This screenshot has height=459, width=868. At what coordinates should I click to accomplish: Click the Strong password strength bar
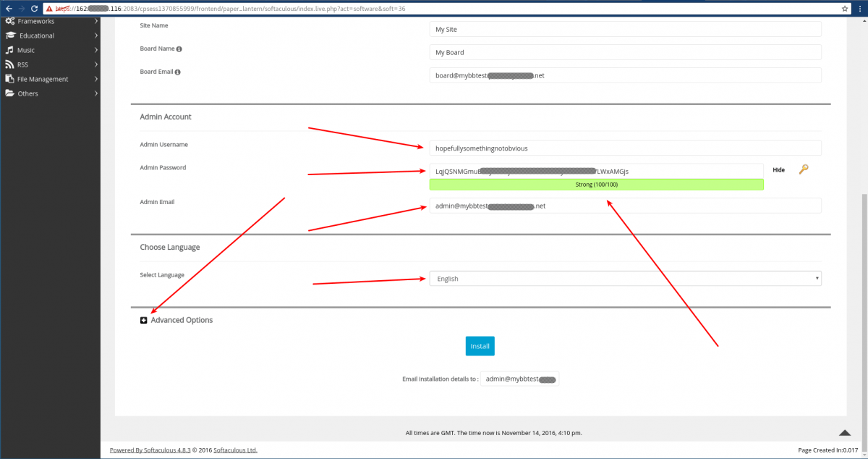(x=596, y=184)
